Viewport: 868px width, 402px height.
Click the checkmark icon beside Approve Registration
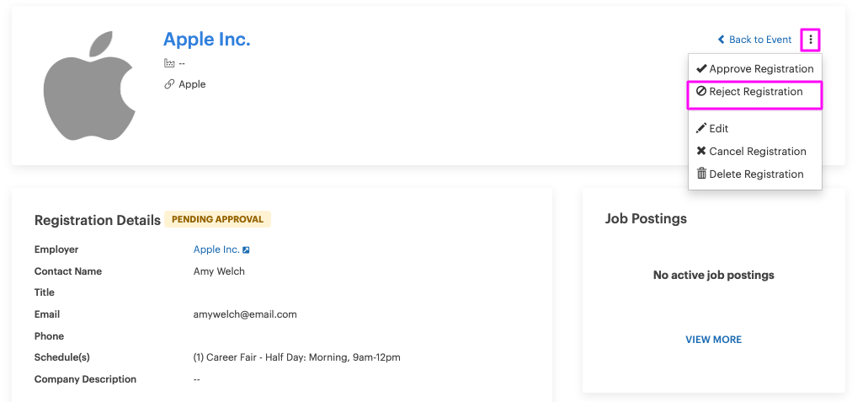tap(701, 69)
